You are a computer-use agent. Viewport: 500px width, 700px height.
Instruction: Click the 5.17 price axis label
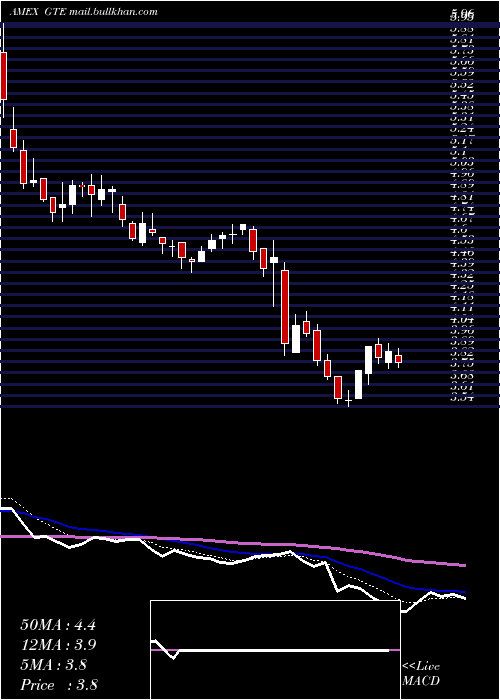tap(462, 141)
